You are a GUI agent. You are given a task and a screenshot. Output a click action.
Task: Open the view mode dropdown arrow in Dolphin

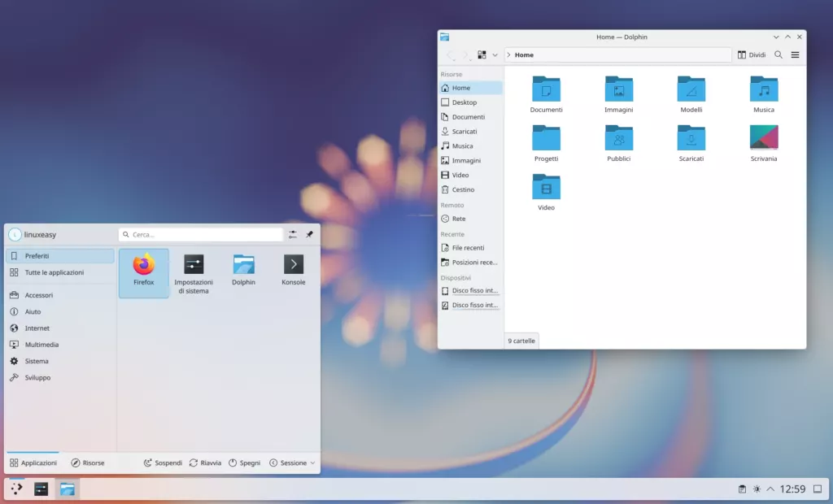coord(495,54)
